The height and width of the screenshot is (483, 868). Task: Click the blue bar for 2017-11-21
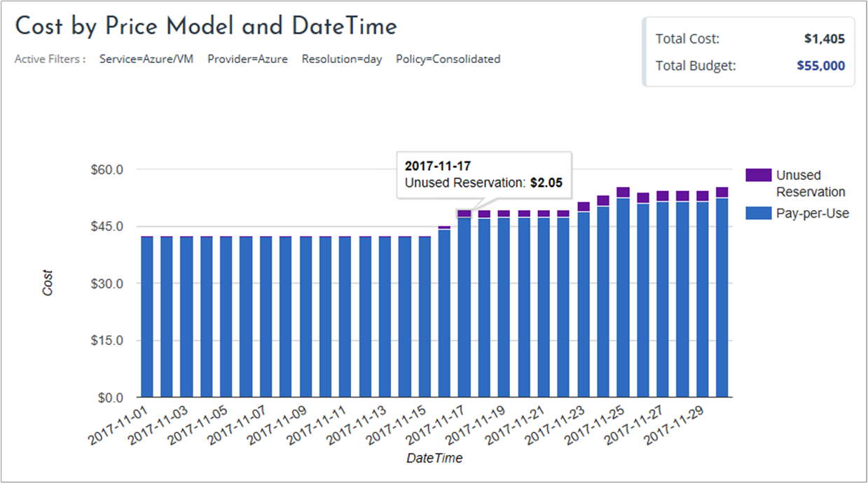pyautogui.click(x=544, y=307)
